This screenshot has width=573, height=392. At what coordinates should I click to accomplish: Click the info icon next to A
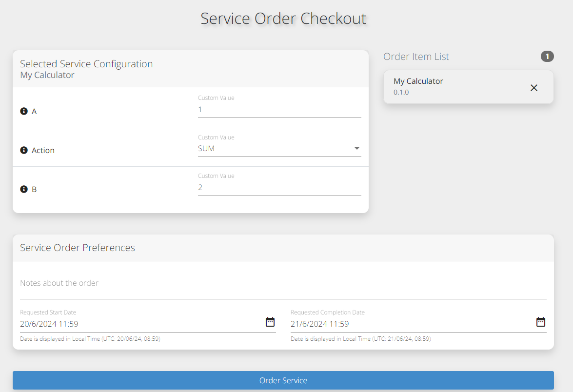tap(24, 111)
